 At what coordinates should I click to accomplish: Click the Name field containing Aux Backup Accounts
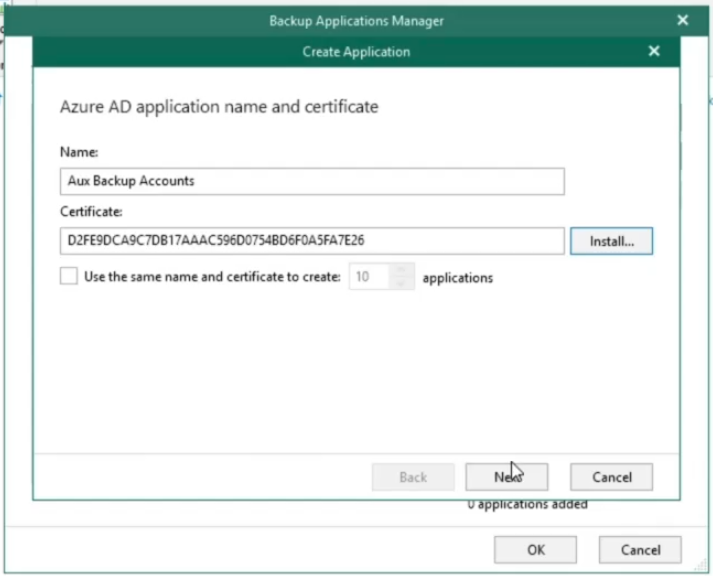coord(312,181)
